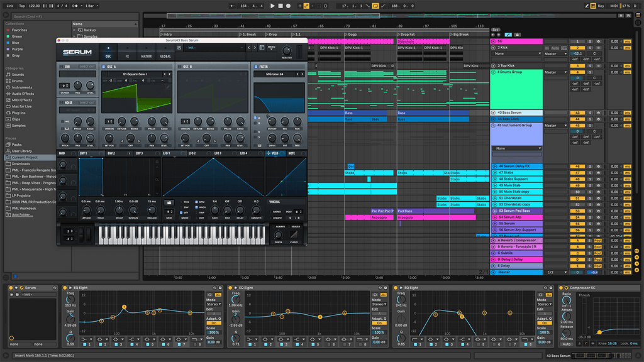This screenshot has width=644, height=362.
Task: Expand the Backup folder in browser
Action: pos(74,30)
